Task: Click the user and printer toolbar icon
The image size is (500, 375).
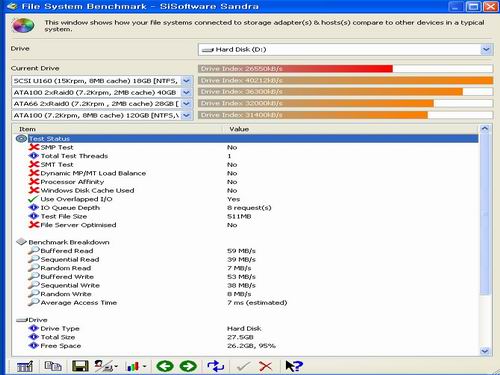Action: coord(103,366)
